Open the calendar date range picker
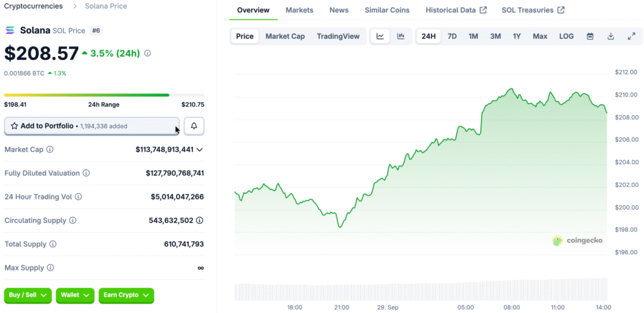644x313 pixels. [x=590, y=36]
